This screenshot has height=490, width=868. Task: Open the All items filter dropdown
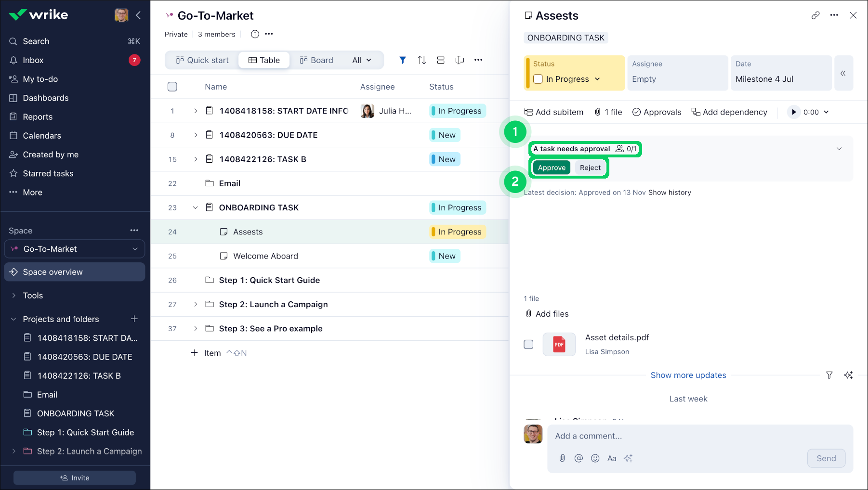[361, 60]
